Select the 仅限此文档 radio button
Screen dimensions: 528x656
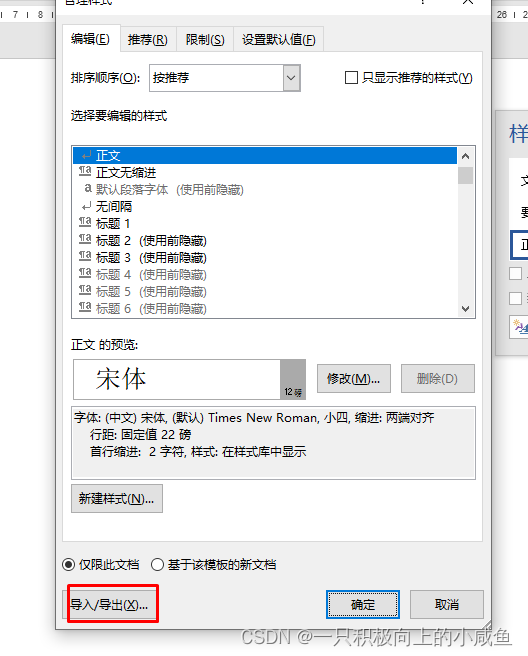pos(69,565)
